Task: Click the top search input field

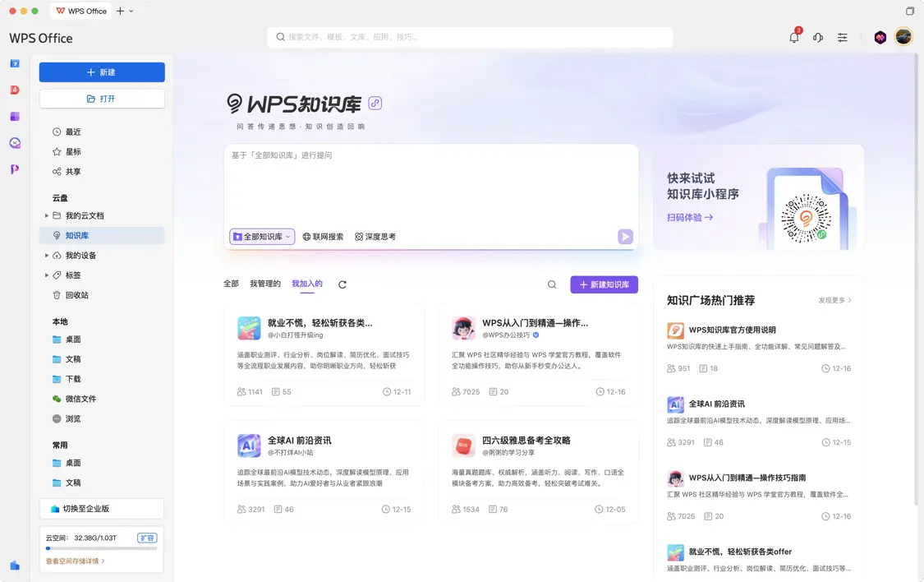Action: pos(470,37)
